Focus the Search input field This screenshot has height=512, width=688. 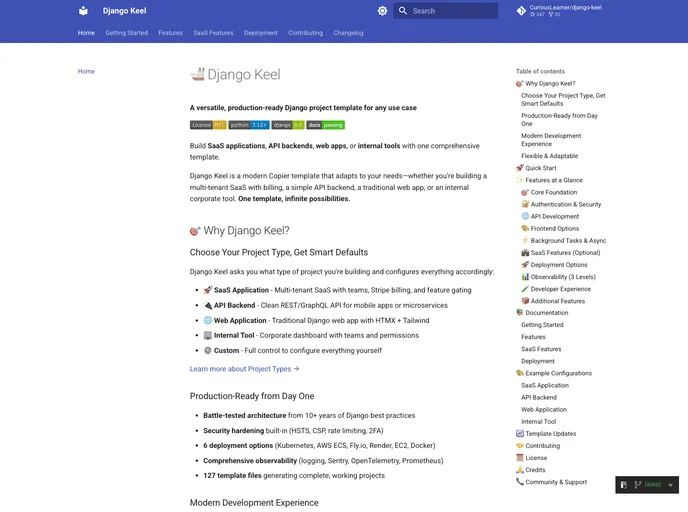click(445, 11)
